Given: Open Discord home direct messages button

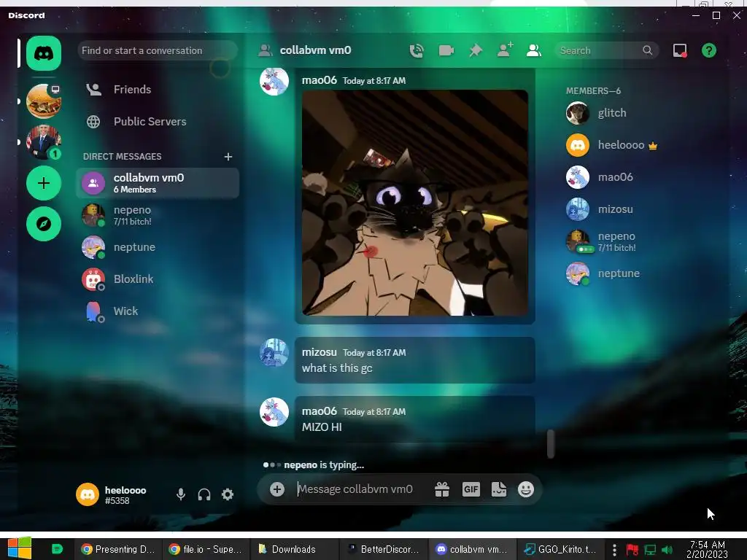Looking at the screenshot, I should [x=43, y=53].
